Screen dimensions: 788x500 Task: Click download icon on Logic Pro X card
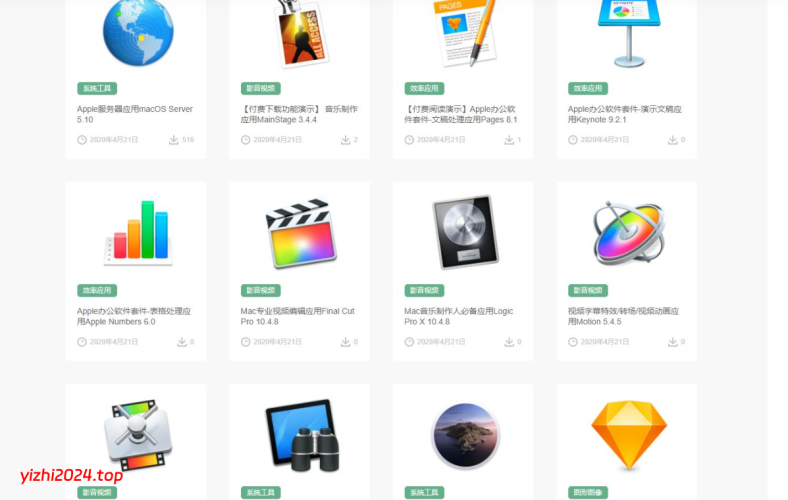[x=509, y=342]
